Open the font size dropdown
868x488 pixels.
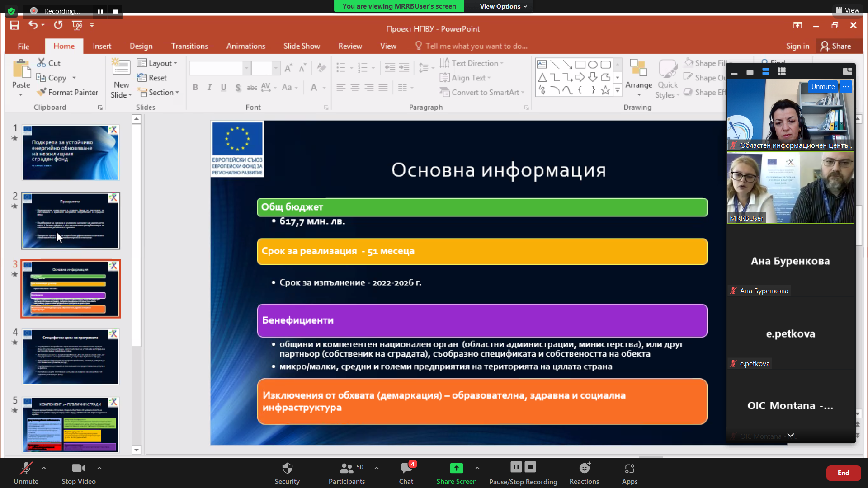pyautogui.click(x=276, y=68)
